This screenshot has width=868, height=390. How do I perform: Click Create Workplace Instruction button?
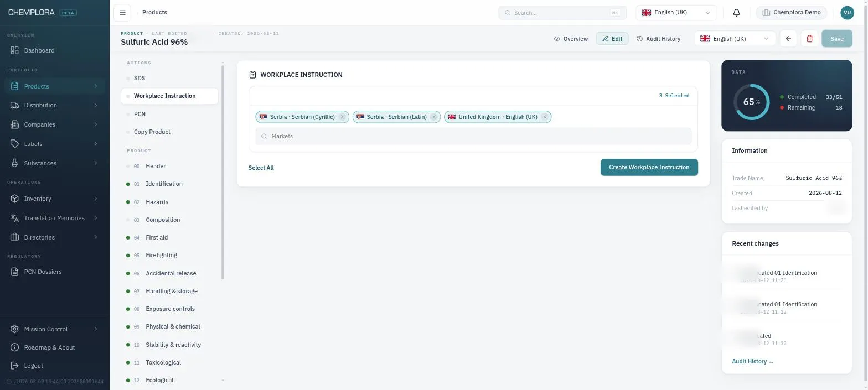(649, 167)
